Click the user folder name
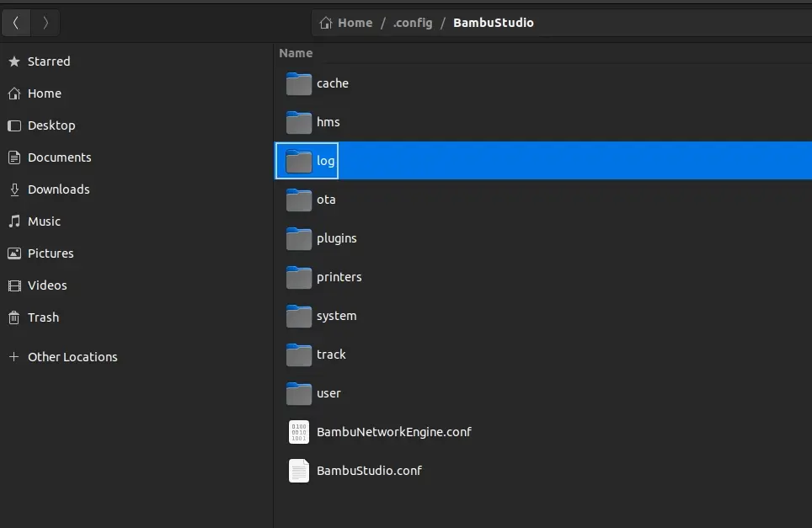 tap(329, 394)
